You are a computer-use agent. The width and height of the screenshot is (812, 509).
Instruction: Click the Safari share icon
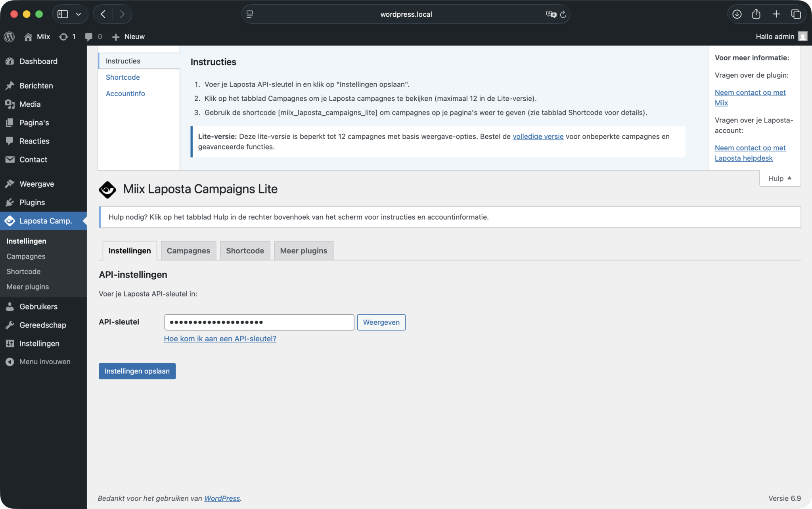pyautogui.click(x=756, y=14)
